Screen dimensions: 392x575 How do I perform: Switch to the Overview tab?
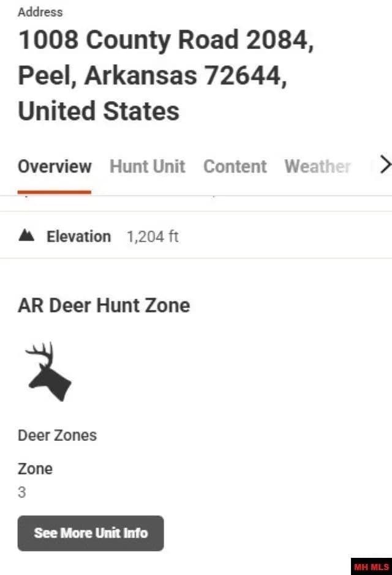click(x=55, y=167)
